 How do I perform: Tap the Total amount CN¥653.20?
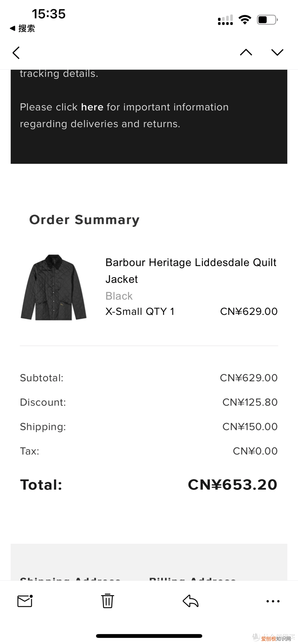coord(232,484)
